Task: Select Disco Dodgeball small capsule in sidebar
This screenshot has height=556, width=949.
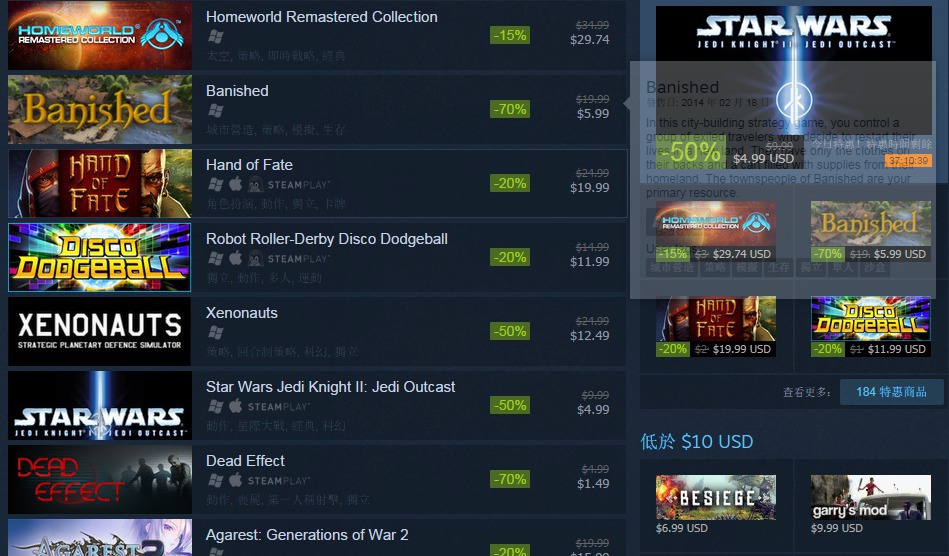Action: coord(870,326)
